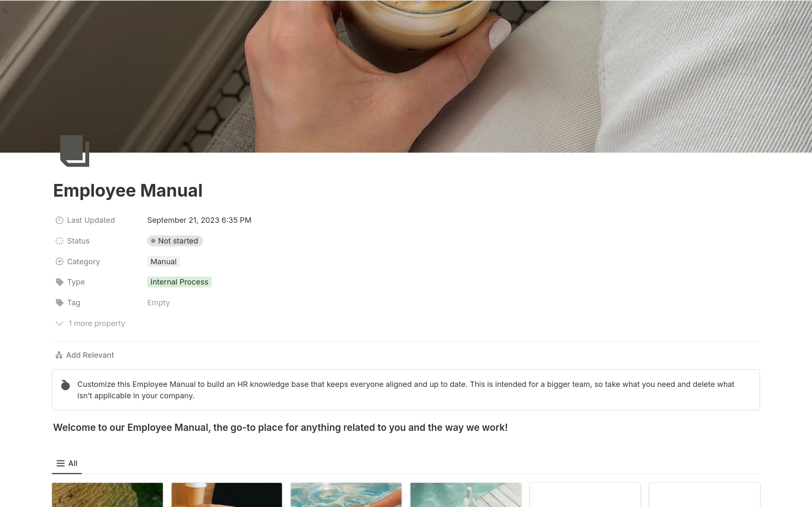Expand the 1 more property section

[x=91, y=323]
